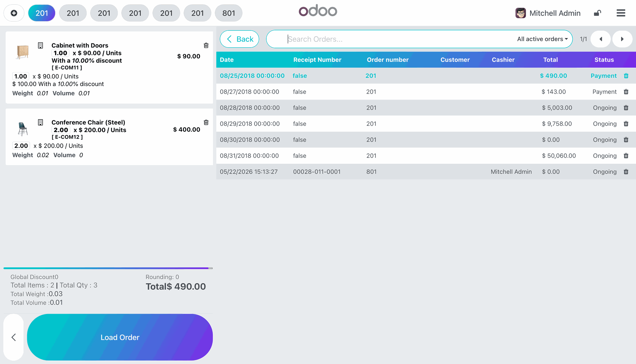Select the 08/27/2018 order row

tap(426, 92)
